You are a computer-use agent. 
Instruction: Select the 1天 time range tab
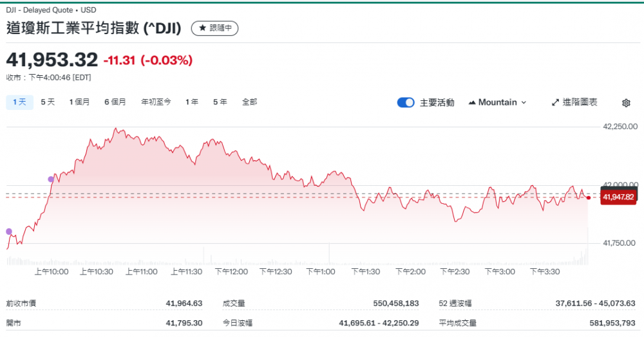19,102
